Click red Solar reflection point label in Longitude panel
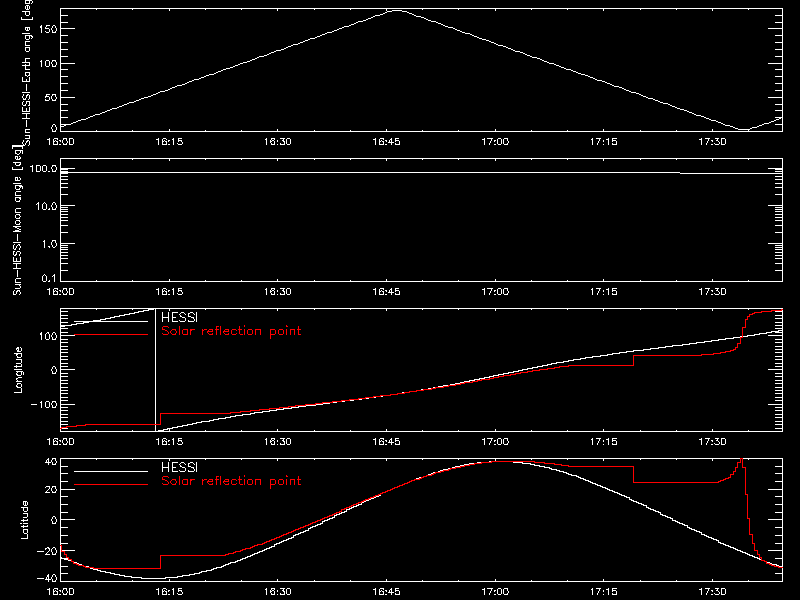Viewport: 800px width, 600px height. 231,331
